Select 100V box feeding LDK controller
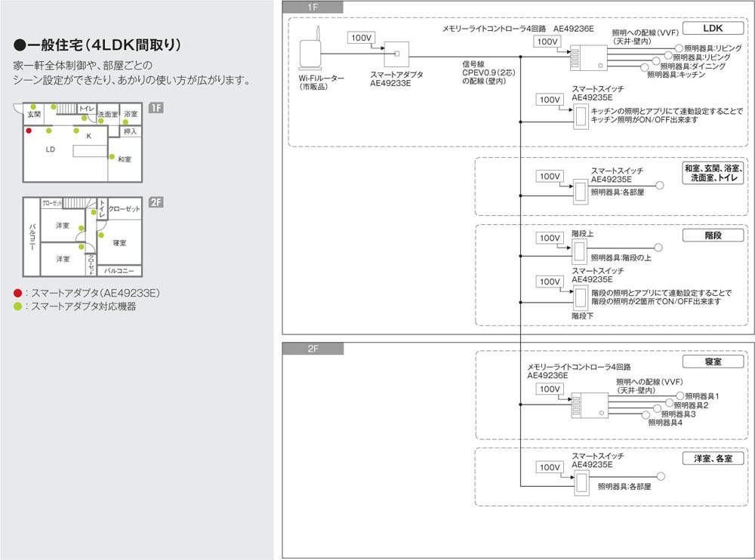 click(547, 42)
